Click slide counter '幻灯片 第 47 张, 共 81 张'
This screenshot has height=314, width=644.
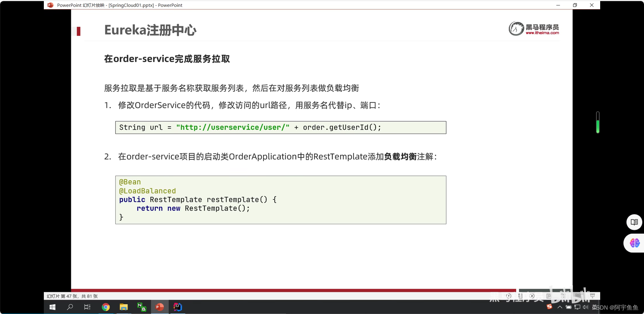tap(72, 296)
